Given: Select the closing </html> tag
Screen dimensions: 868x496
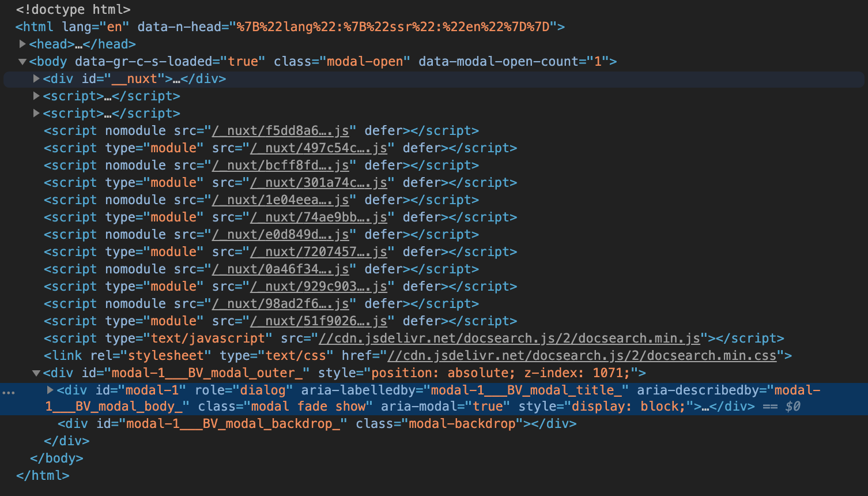Looking at the screenshot, I should [43, 476].
